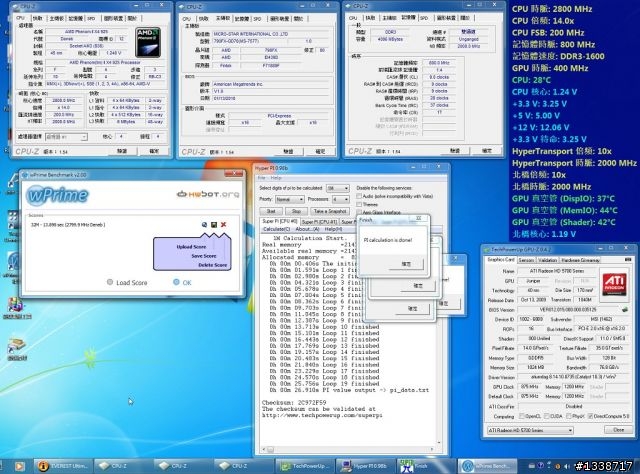
Task: Click Delete Score in wPrime popup
Action: point(212,265)
